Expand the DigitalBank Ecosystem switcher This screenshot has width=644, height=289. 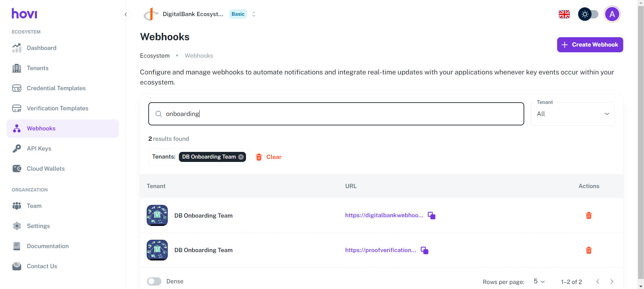pos(254,14)
